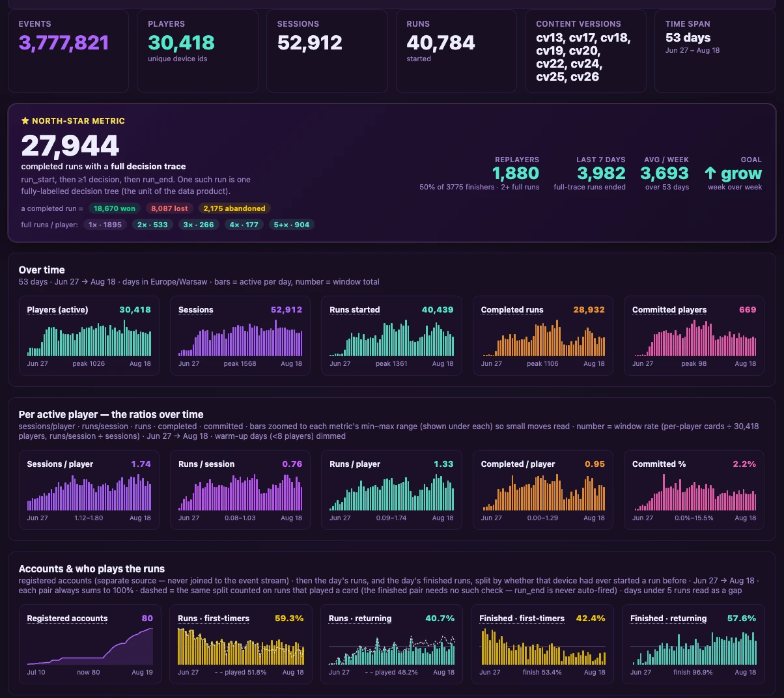The width and height of the screenshot is (784, 698).
Task: Click the peak 1568 label
Action: click(x=240, y=364)
